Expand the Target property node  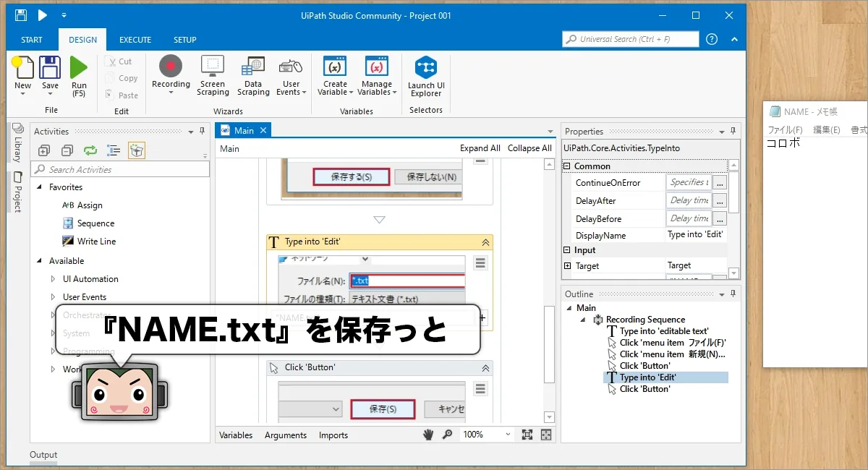(568, 266)
